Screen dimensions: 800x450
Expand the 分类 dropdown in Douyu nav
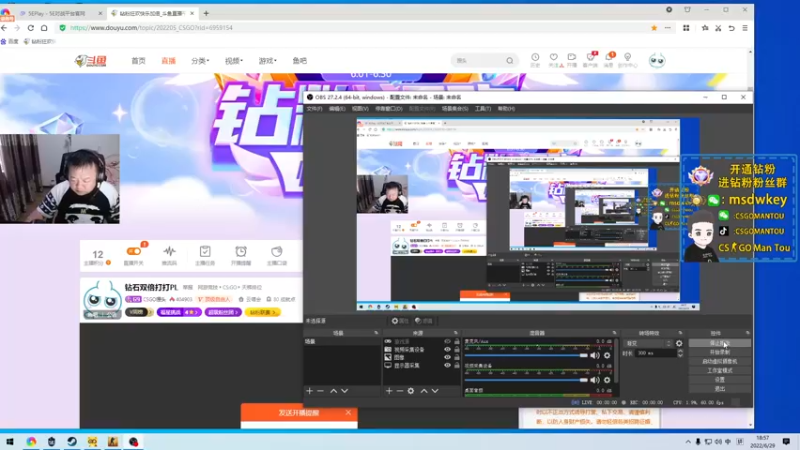click(200, 61)
